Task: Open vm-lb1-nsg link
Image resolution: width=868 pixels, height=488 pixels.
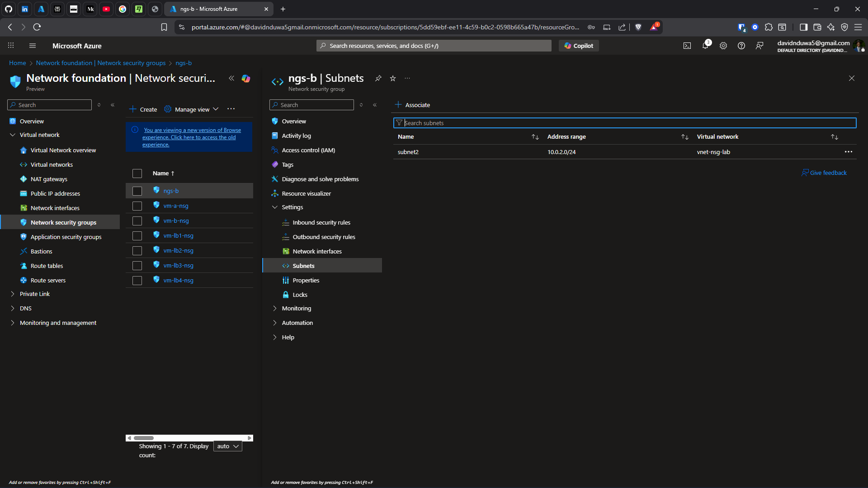Action: pos(178,235)
